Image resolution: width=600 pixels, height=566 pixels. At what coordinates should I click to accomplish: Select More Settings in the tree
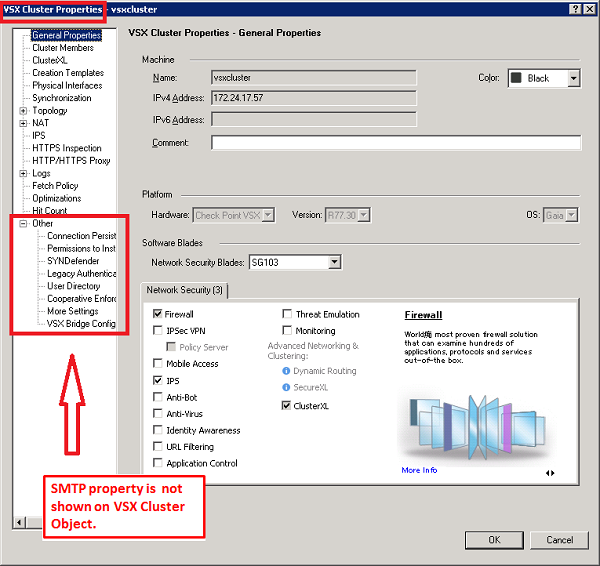click(73, 311)
